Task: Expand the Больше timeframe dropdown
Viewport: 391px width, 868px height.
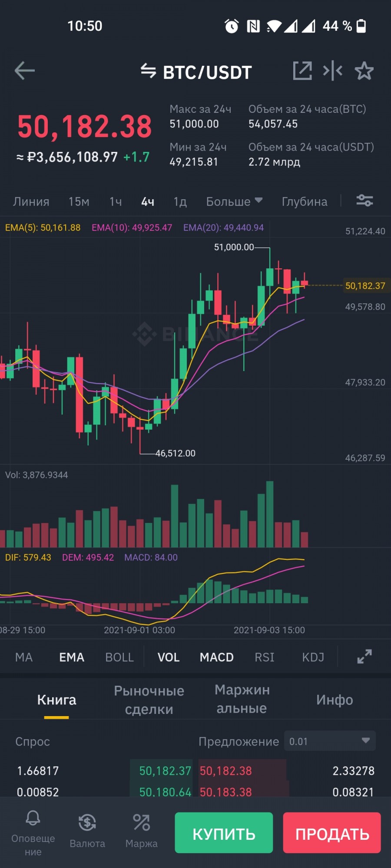Action: [x=234, y=201]
